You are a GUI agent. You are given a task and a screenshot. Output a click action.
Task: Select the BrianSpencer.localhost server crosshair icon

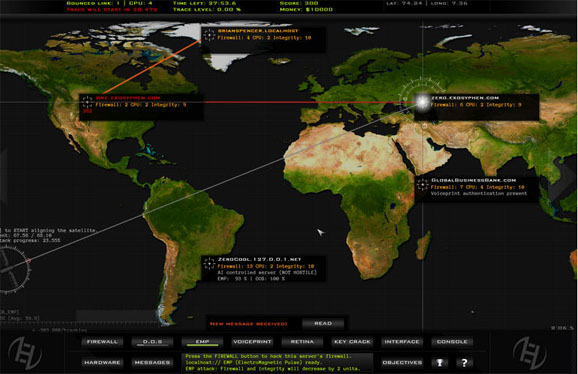[x=209, y=35]
